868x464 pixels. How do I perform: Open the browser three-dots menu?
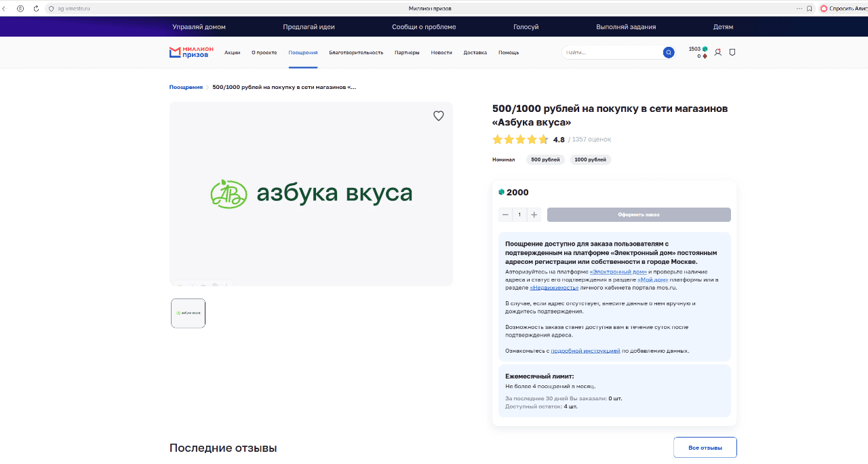[x=799, y=8]
